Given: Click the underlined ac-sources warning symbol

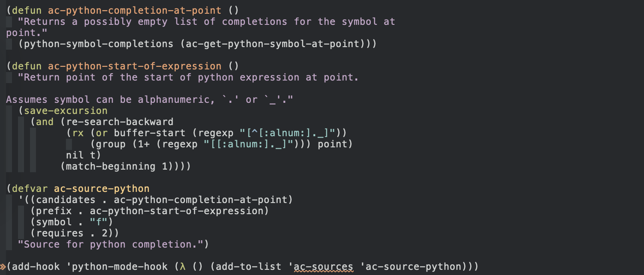Looking at the screenshot, I should click(323, 267).
